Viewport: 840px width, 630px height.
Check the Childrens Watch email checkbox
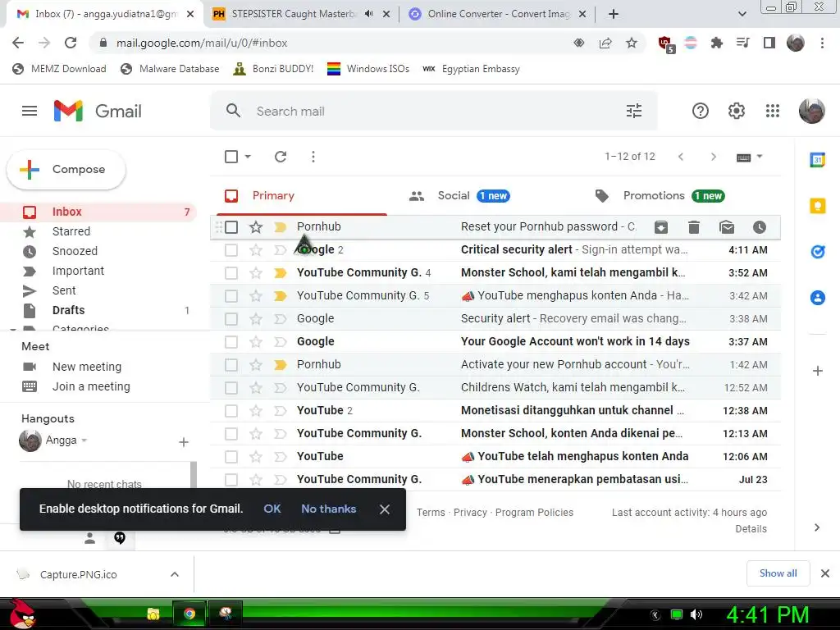[x=231, y=388]
